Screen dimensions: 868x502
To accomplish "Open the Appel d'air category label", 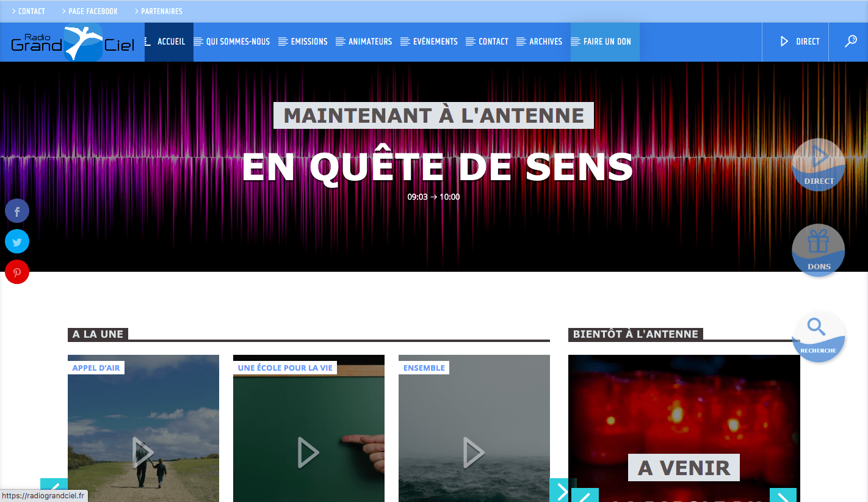I will (96, 368).
